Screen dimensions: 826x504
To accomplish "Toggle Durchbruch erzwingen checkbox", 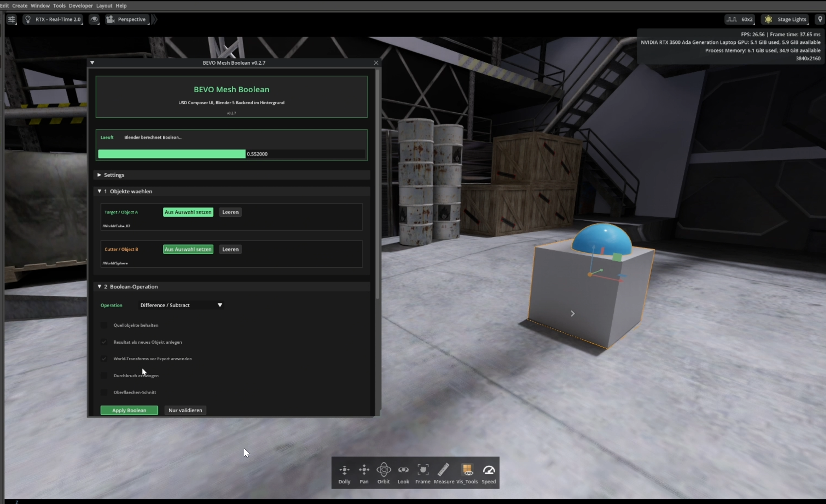I will point(104,376).
